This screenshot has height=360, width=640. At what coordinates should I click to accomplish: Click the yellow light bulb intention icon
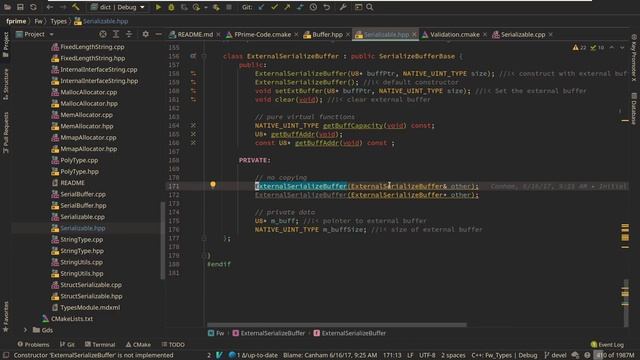coord(213,184)
